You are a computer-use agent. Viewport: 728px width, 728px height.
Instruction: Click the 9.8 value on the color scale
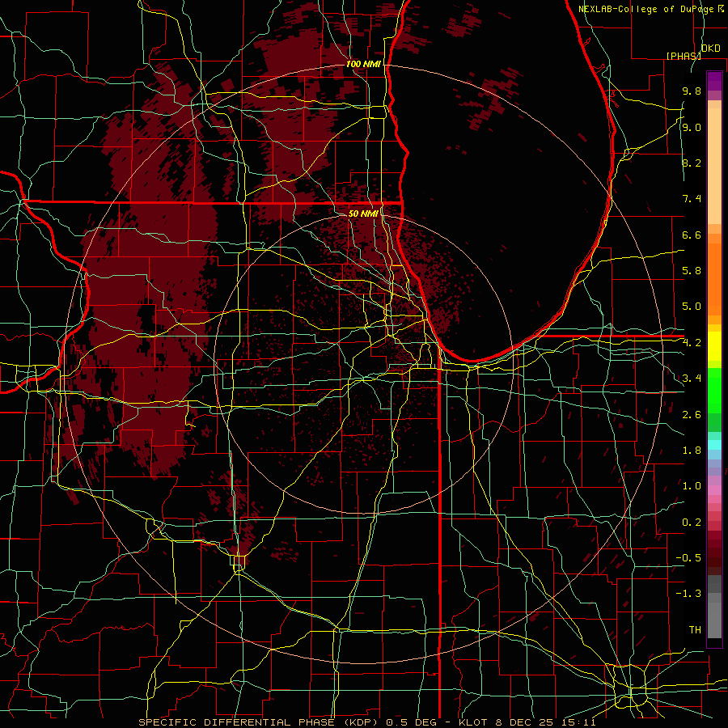[692, 91]
